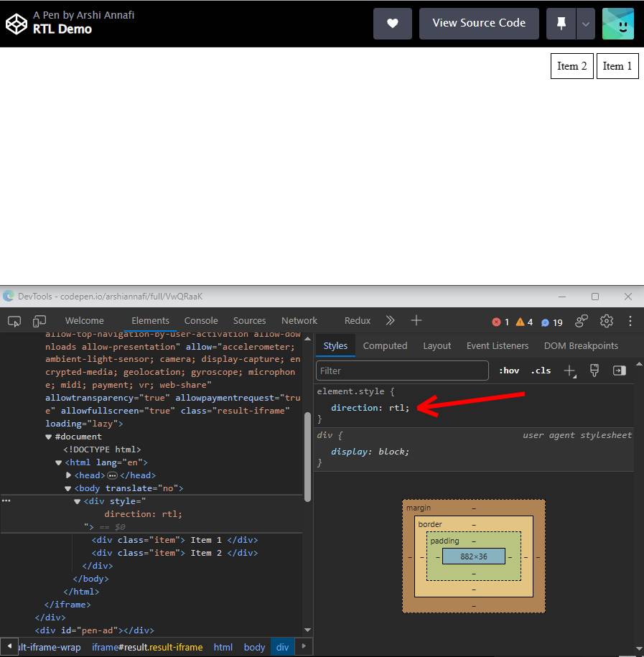Select the div breadcrumb
Image resolution: width=644 pixels, height=657 pixels.
point(282,647)
